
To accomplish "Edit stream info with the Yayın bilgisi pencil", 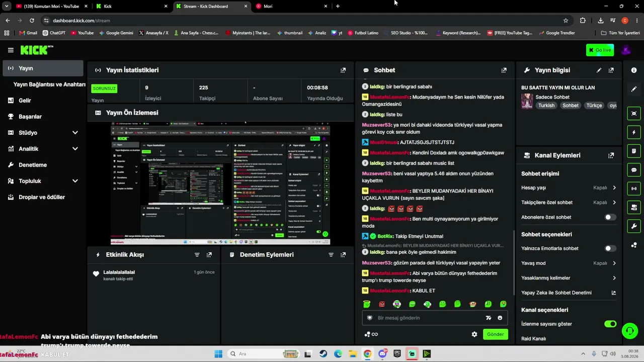I will (x=599, y=70).
